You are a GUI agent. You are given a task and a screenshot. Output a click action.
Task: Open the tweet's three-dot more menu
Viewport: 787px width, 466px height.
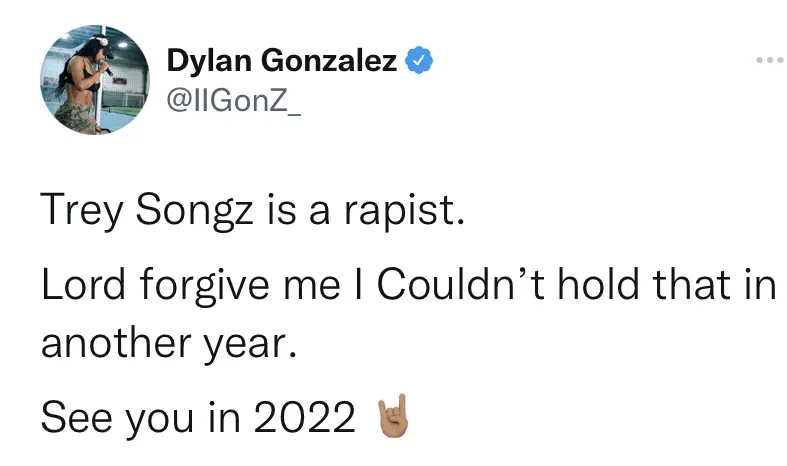[767, 62]
